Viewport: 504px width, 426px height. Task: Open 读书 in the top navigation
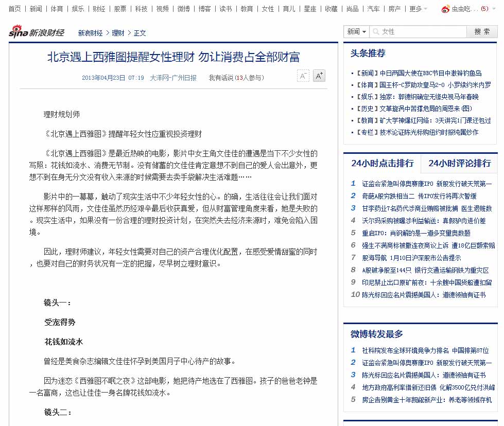coord(225,9)
